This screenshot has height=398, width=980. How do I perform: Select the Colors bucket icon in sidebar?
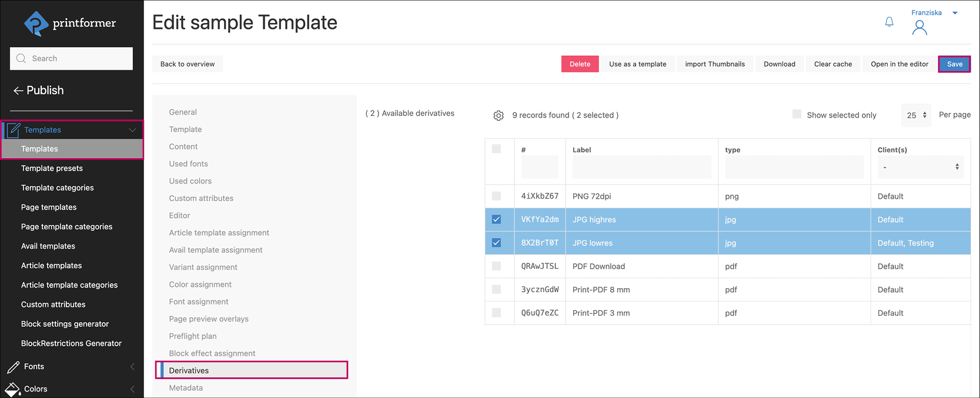(x=13, y=389)
